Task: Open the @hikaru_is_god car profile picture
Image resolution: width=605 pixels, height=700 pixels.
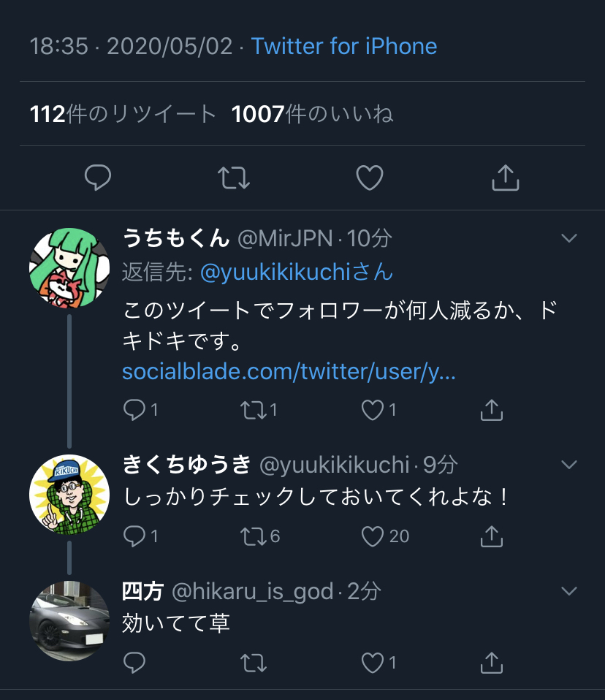Action: point(69,621)
